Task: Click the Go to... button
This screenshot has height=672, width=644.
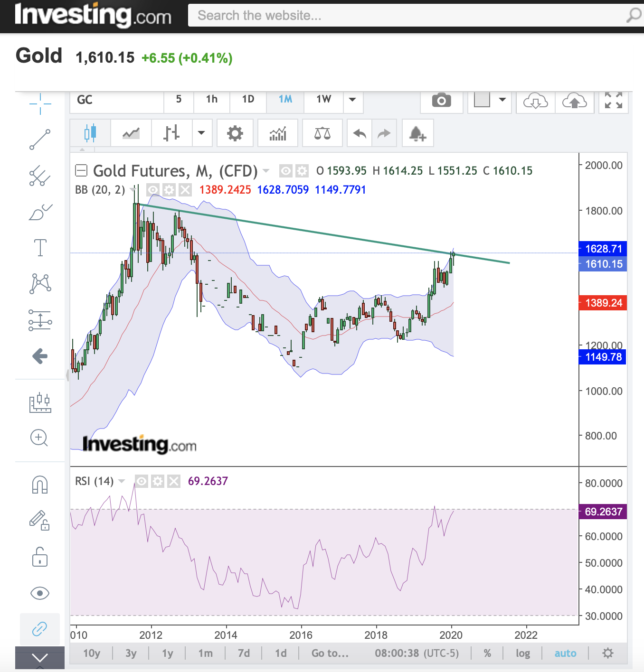Action: click(330, 653)
